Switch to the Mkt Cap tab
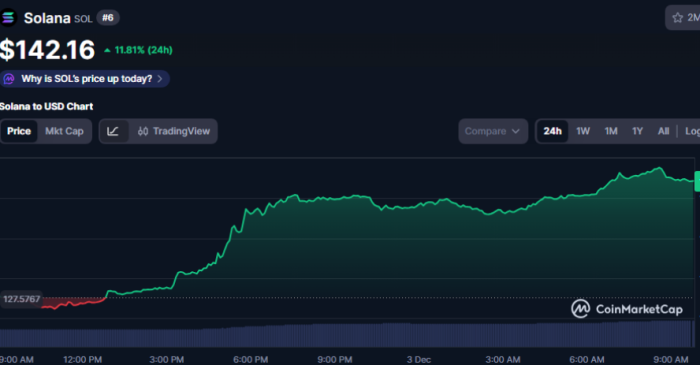This screenshot has width=700, height=365. [64, 131]
